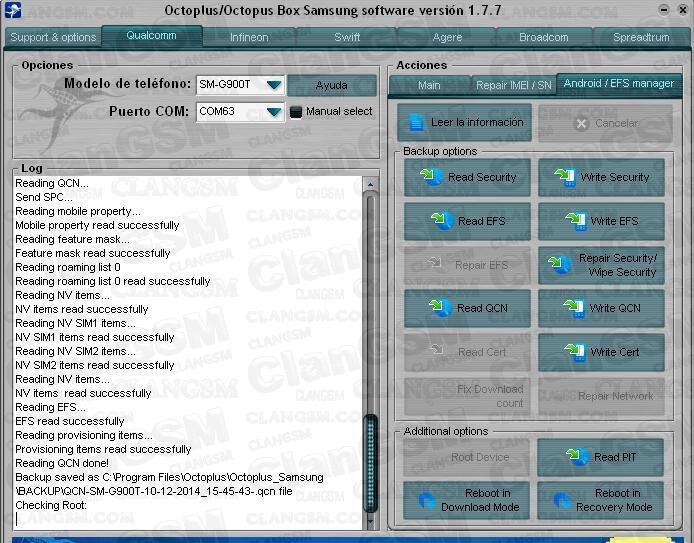Click the Write Cert icon button
This screenshot has width=694, height=543.
tap(601, 352)
